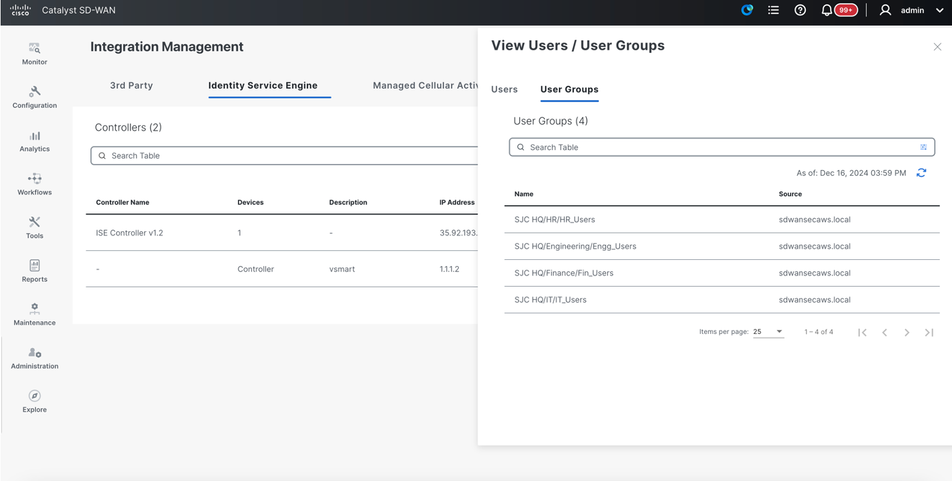Focus the User Groups Search Table field

[x=722, y=147]
